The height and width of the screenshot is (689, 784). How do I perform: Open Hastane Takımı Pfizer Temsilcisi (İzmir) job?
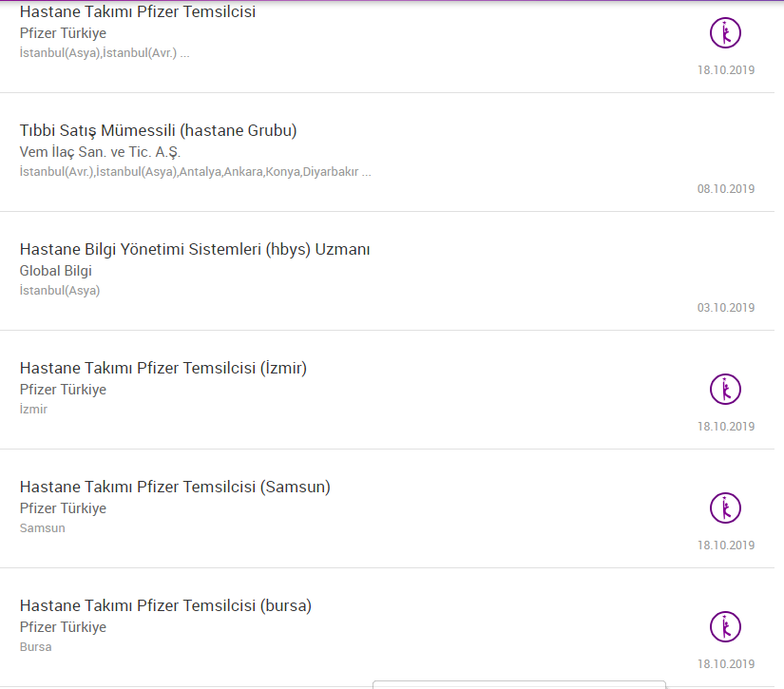pyautogui.click(x=163, y=369)
